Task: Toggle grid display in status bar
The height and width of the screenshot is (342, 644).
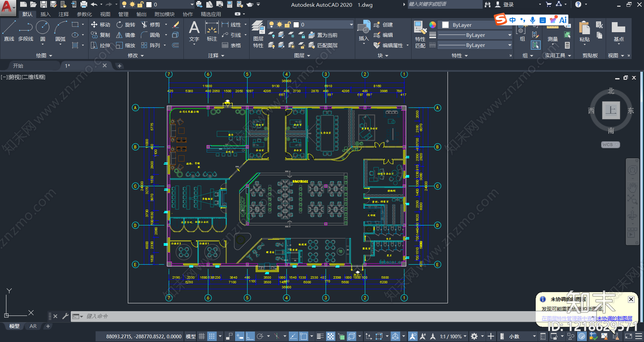Action: pos(202,336)
